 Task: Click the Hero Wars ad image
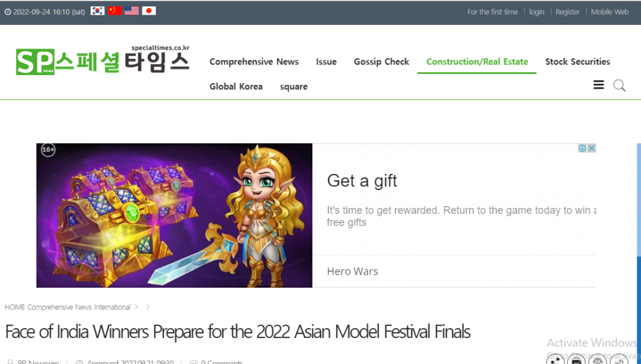tap(174, 215)
